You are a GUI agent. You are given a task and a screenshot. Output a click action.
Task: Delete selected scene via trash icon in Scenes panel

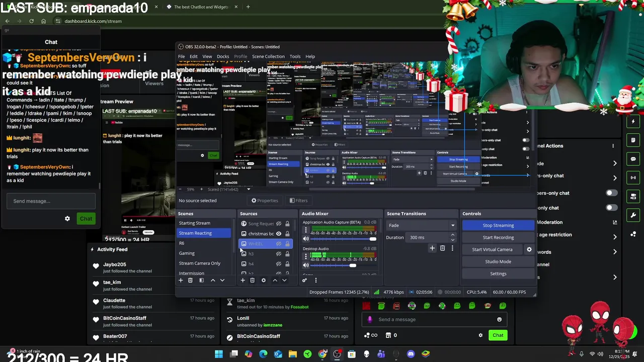[x=190, y=280]
